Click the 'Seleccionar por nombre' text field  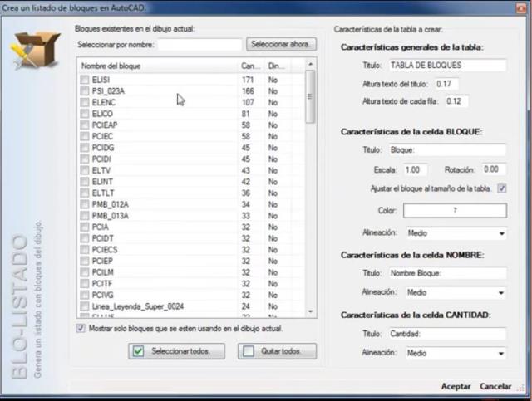(x=199, y=44)
